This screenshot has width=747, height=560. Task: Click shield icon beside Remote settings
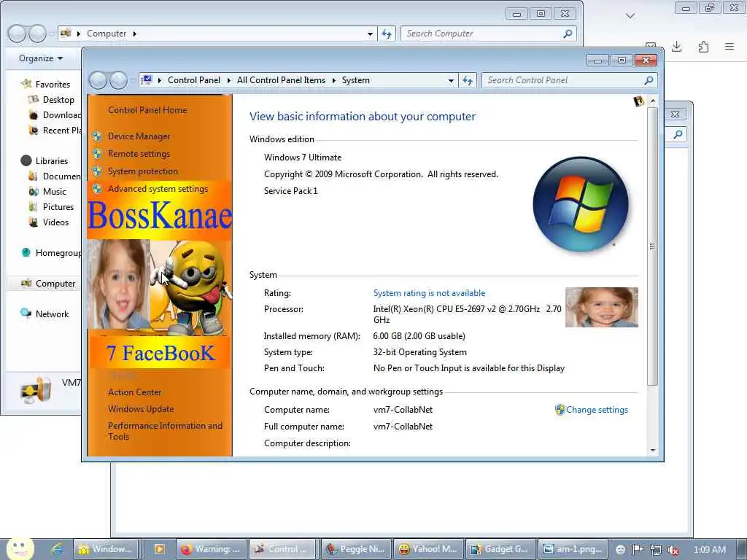(97, 154)
